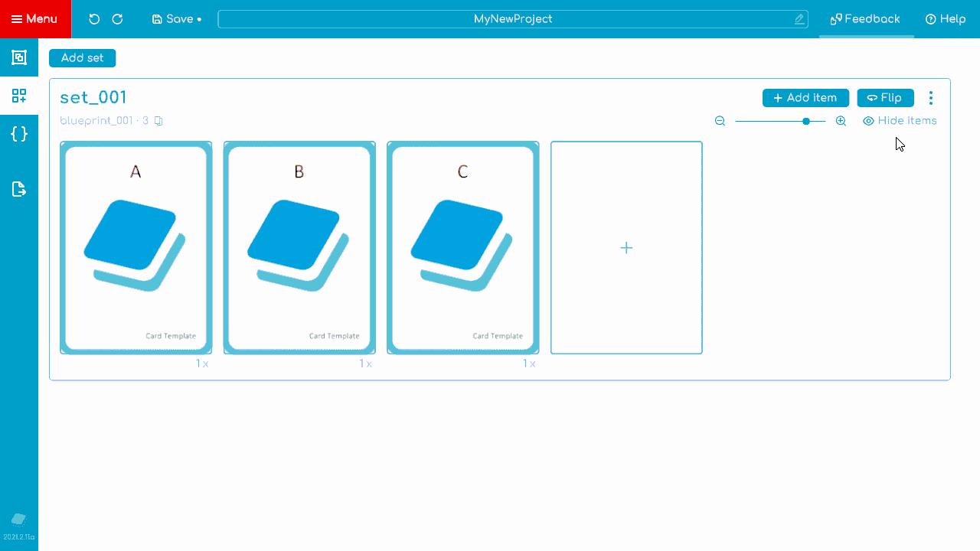
Task: Click the zoom in magnifier icon
Action: click(x=841, y=121)
